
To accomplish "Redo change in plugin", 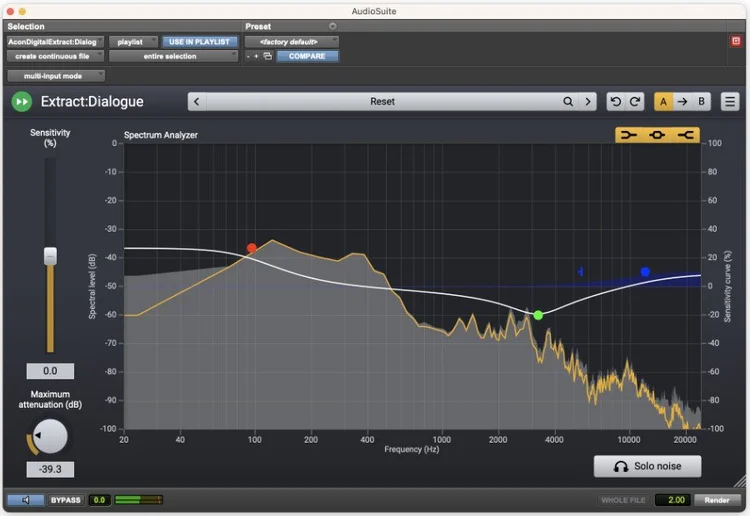I will (635, 101).
